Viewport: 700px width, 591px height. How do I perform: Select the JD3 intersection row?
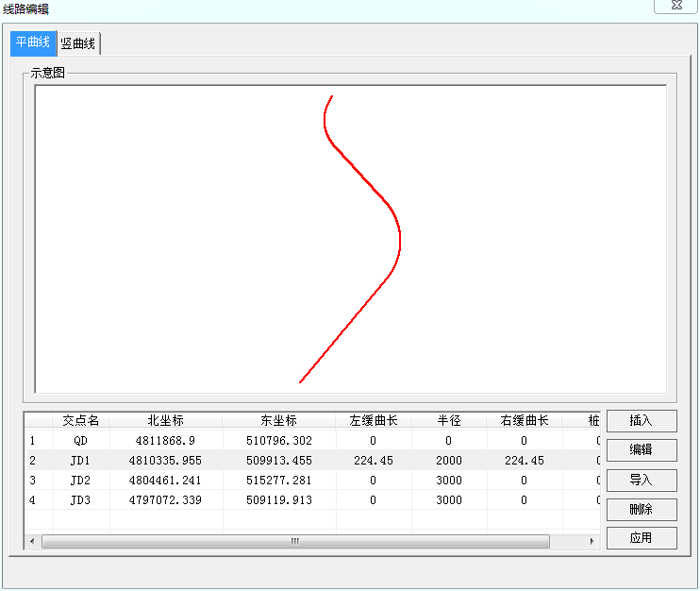81,499
